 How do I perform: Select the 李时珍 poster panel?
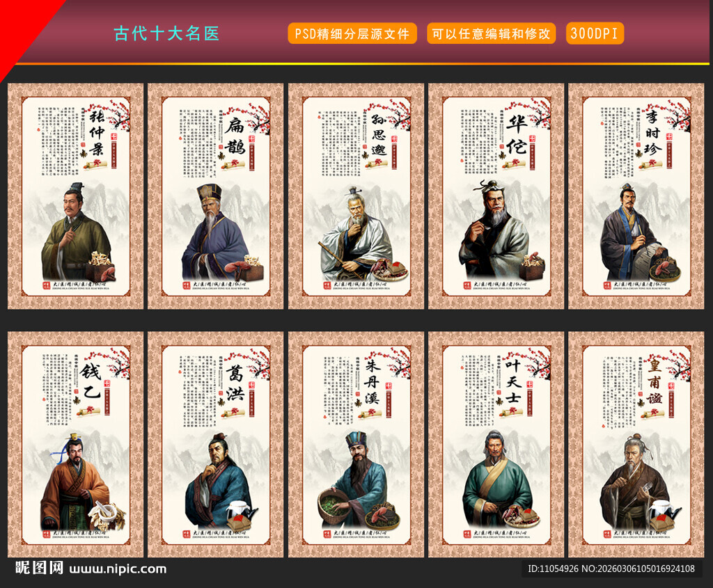click(636, 196)
